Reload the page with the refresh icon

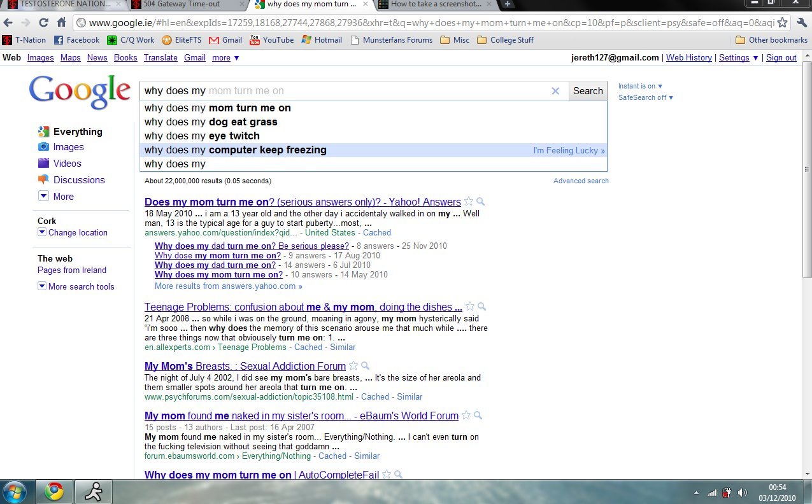(x=44, y=23)
